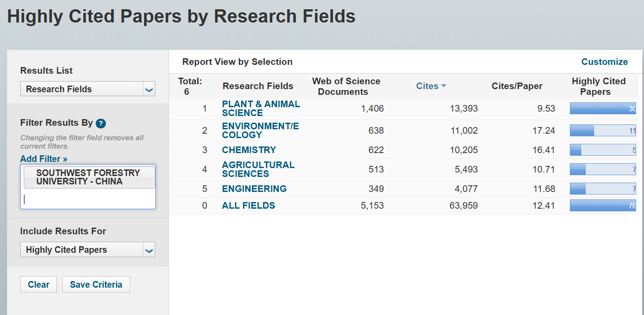Open the Customize link
Image resolution: width=644 pixels, height=315 pixels.
(604, 62)
